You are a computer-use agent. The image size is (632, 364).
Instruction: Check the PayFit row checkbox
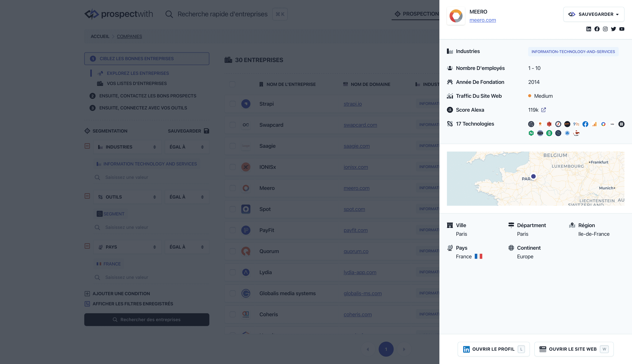(232, 230)
